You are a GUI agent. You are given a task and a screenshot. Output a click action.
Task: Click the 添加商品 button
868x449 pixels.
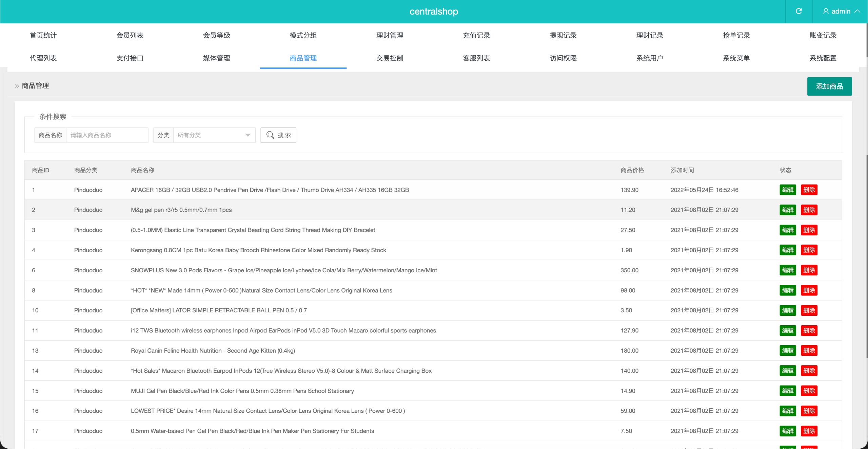pyautogui.click(x=829, y=86)
